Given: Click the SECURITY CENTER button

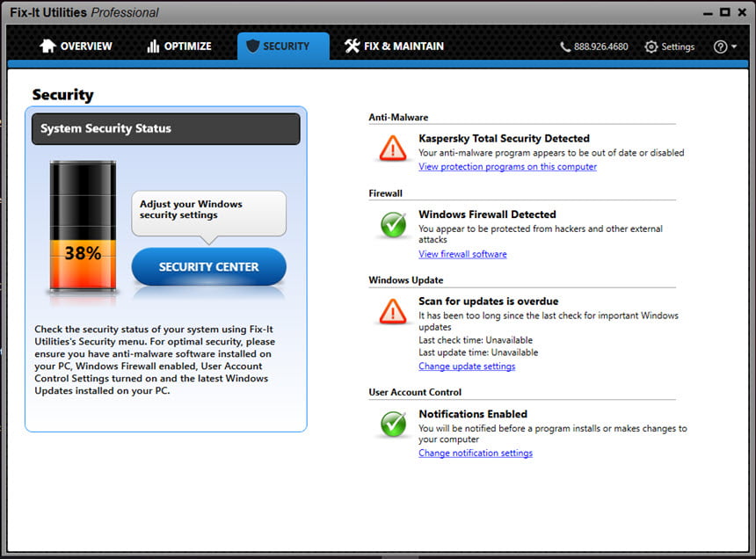Looking at the screenshot, I should click(208, 266).
